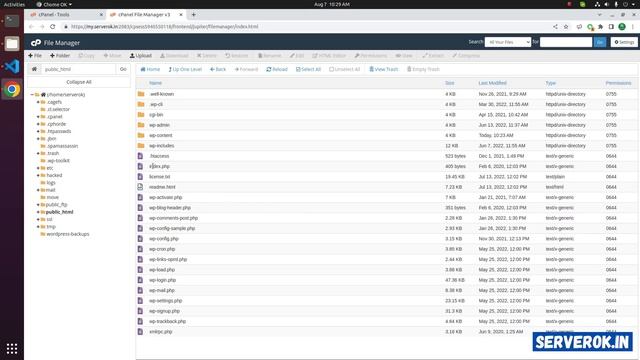The image size is (640, 360).
Task: Focus the public_html path input
Action: coord(78,69)
